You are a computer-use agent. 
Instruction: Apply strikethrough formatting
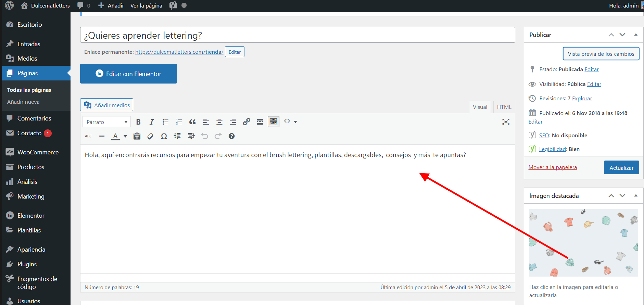(88, 136)
